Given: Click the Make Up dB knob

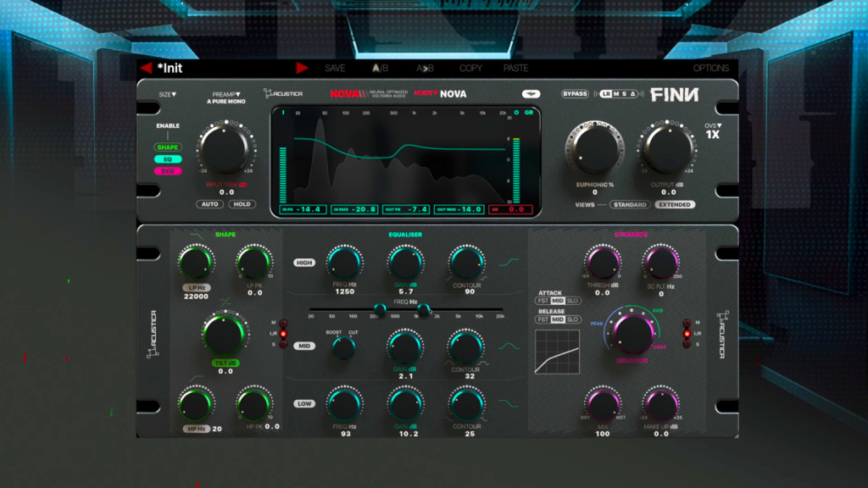Looking at the screenshot, I should point(661,405).
